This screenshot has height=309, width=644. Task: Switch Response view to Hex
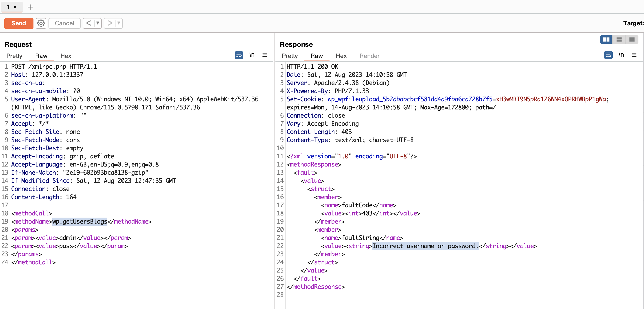pyautogui.click(x=341, y=56)
